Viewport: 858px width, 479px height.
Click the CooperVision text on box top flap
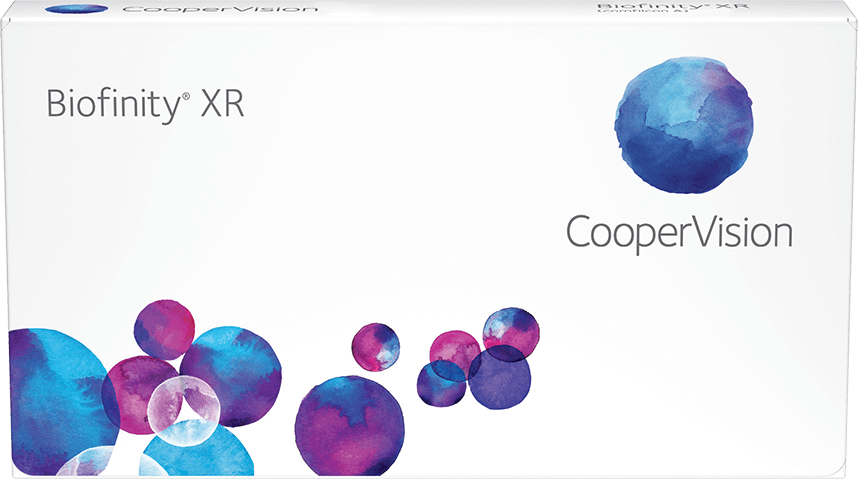point(220,9)
